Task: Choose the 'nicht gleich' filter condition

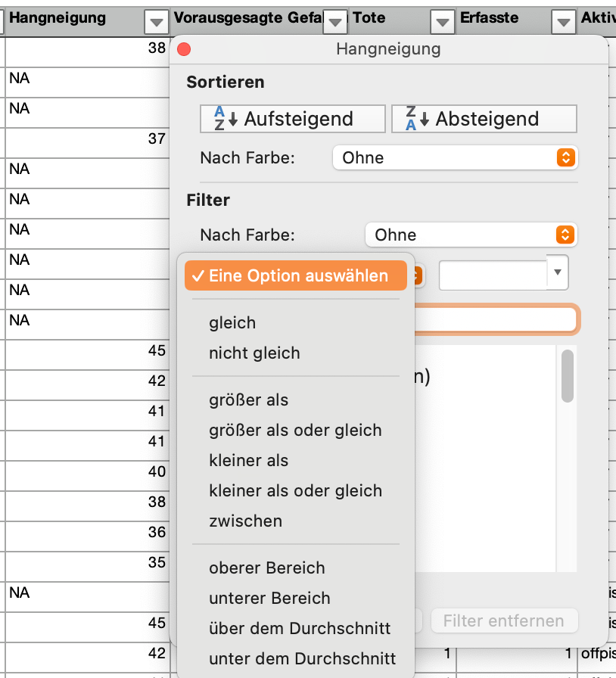Action: point(252,353)
